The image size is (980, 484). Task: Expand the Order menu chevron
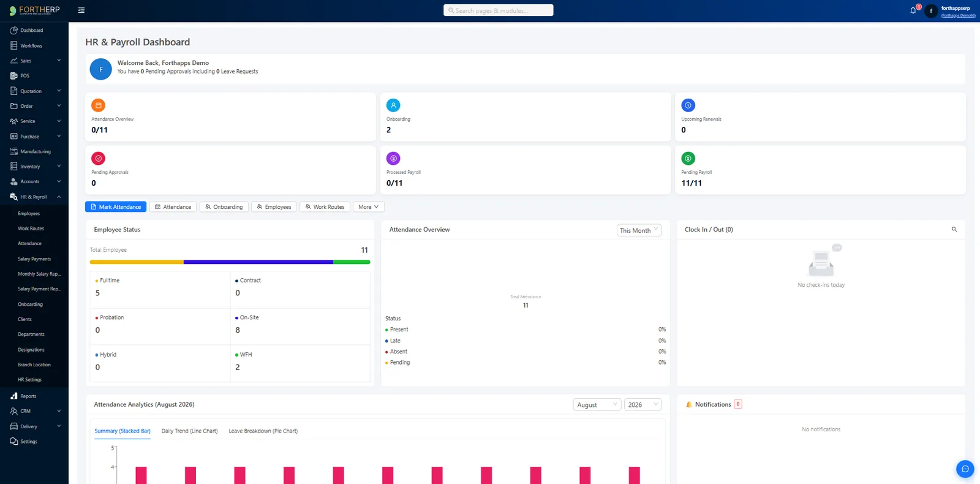[x=59, y=105]
